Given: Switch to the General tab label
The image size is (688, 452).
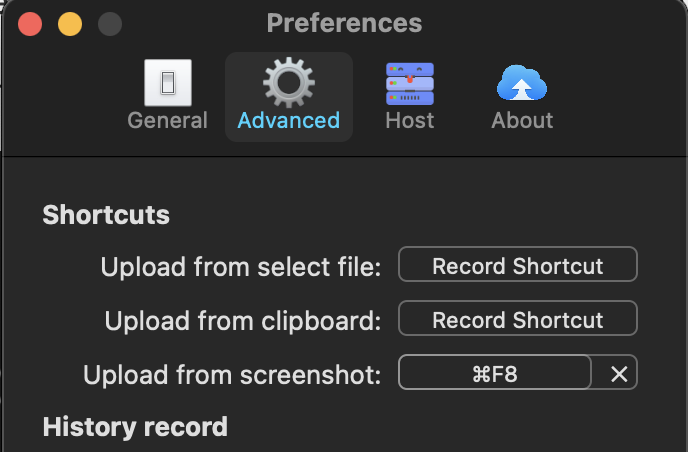Looking at the screenshot, I should point(168,121).
